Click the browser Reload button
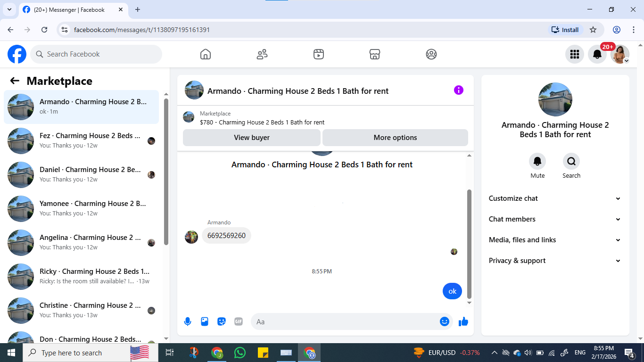 click(x=44, y=30)
